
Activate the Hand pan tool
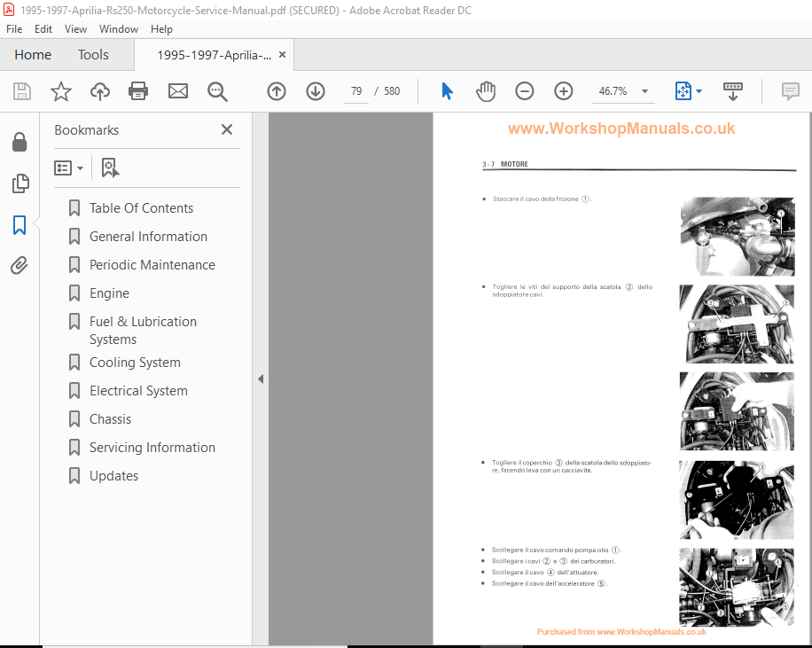486,91
